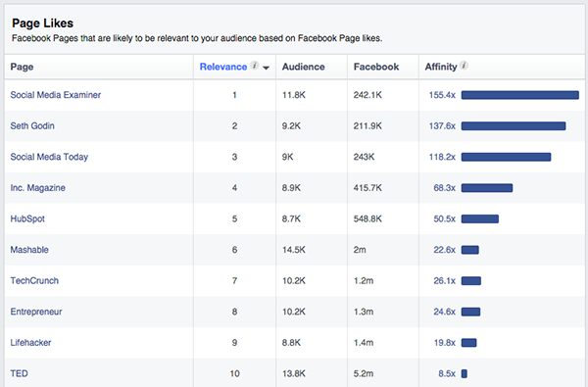Viewport: 588px width, 387px height.
Task: Select Facebook value 415.7K
Action: (367, 188)
